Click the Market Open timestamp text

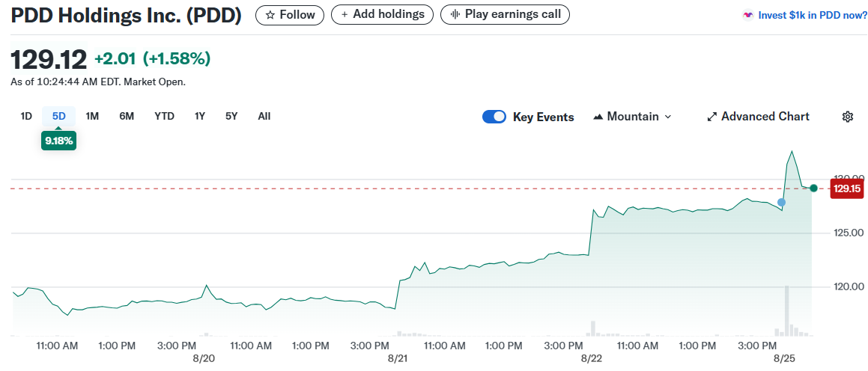tap(99, 82)
